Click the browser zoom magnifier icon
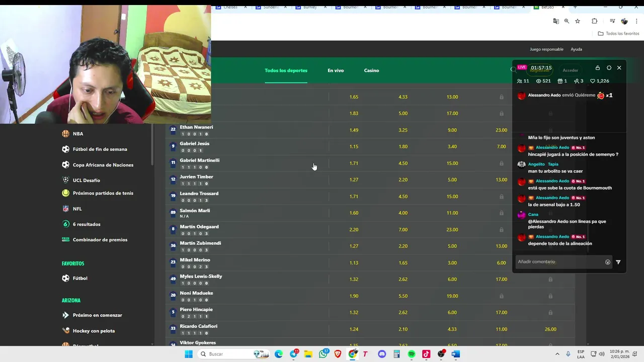The height and width of the screenshot is (362, 644). point(567,21)
